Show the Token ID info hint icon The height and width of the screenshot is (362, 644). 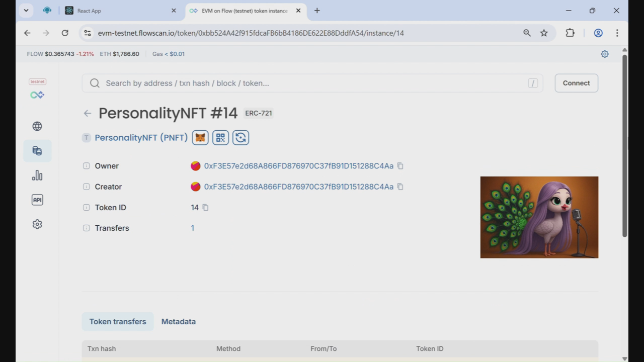[87, 207]
